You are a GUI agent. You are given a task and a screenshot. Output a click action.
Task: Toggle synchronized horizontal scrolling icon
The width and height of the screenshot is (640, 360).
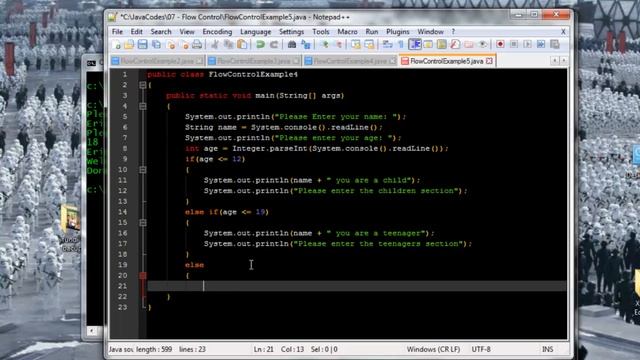pyautogui.click(x=369, y=44)
